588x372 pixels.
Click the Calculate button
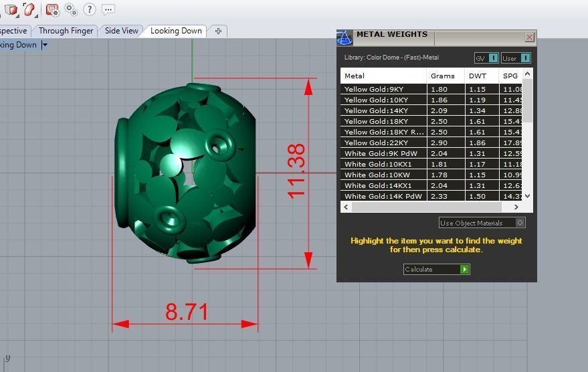point(437,269)
